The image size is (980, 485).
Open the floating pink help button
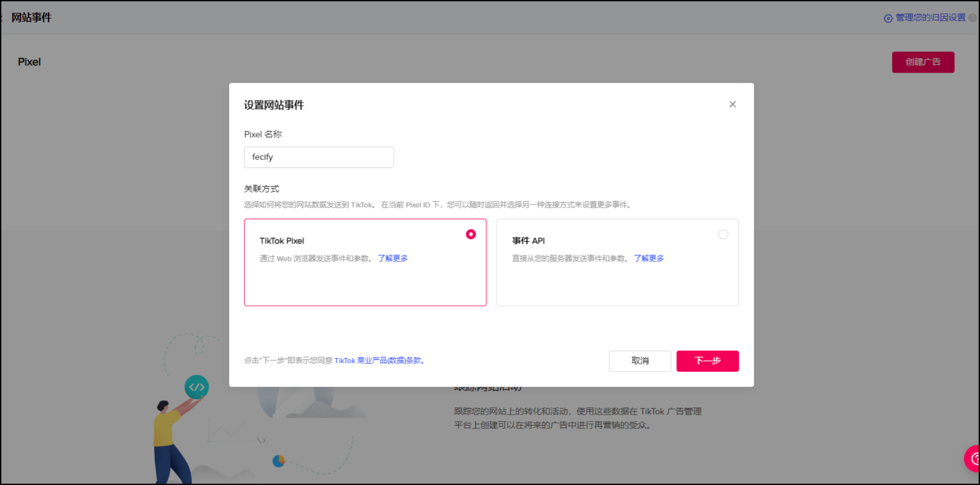(973, 459)
